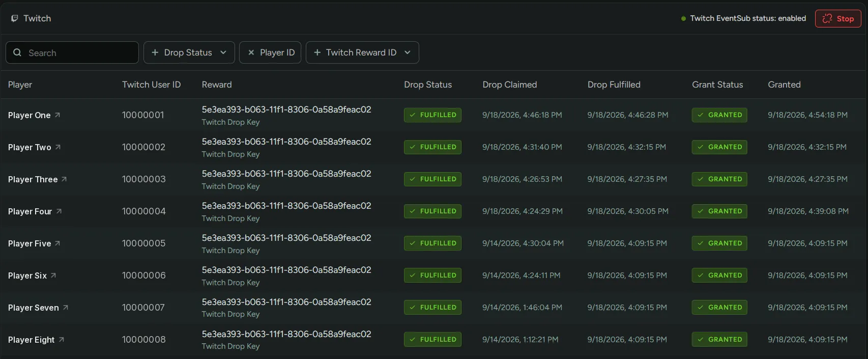Image resolution: width=868 pixels, height=359 pixels.
Task: Click Player Two reward ID text
Action: pos(286,142)
